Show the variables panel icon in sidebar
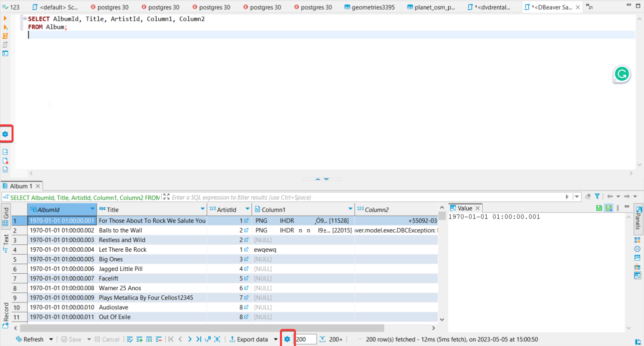Viewport: 644px width, 346px height. pos(6,169)
